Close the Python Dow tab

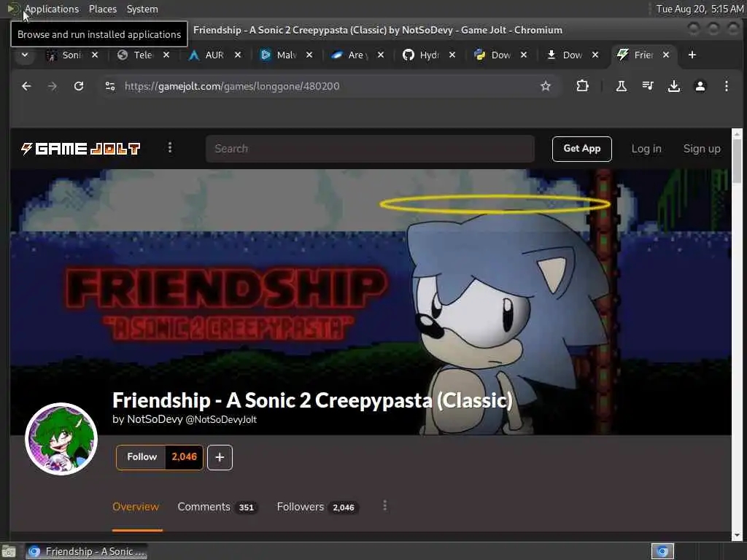(x=524, y=55)
